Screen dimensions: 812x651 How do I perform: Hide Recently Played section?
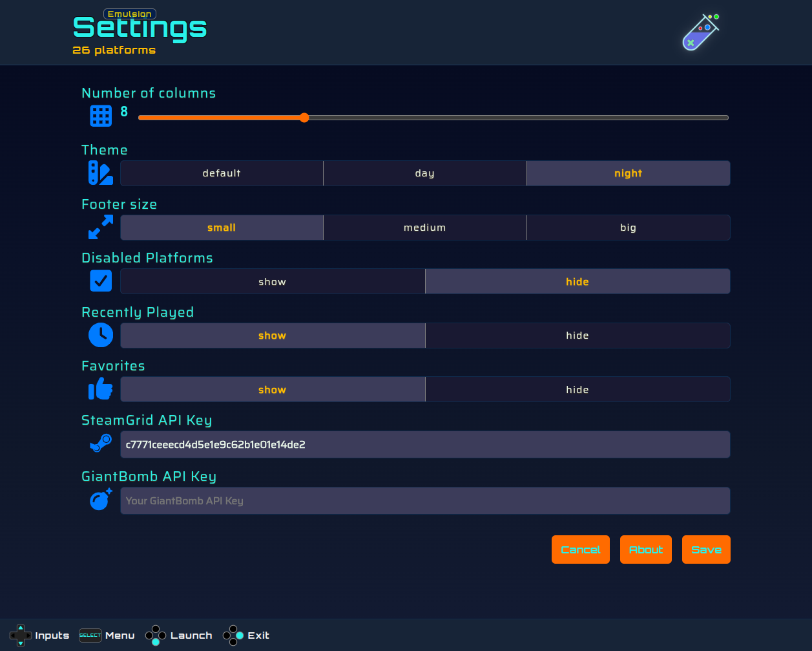[578, 336]
